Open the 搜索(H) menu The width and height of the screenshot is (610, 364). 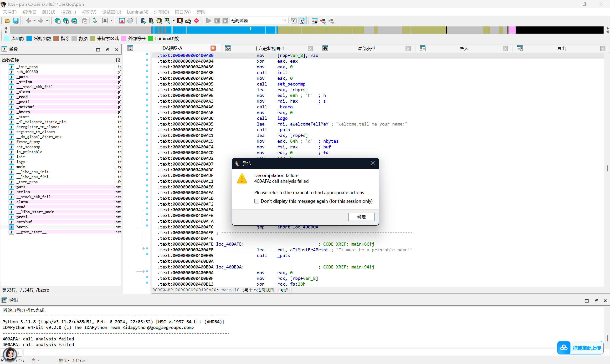click(x=68, y=12)
